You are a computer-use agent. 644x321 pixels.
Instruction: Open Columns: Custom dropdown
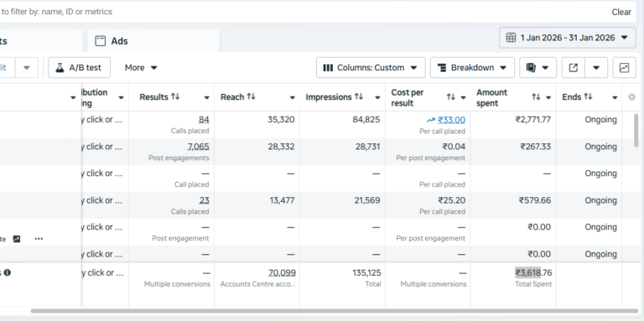coord(371,68)
